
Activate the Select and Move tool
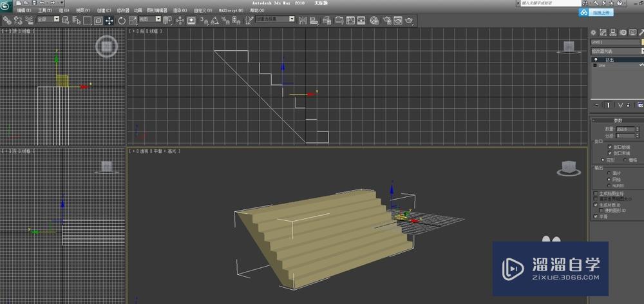pyautogui.click(x=109, y=20)
